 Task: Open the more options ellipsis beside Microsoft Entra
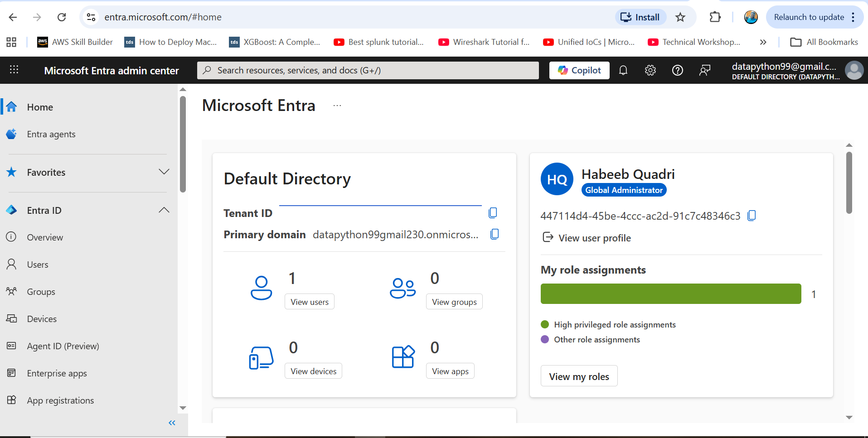[x=337, y=106]
